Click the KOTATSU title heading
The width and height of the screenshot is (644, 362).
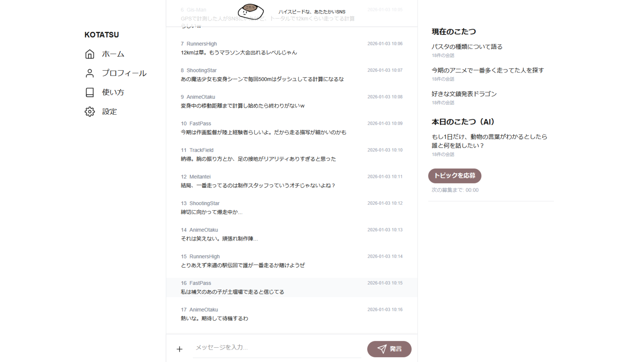tap(102, 35)
